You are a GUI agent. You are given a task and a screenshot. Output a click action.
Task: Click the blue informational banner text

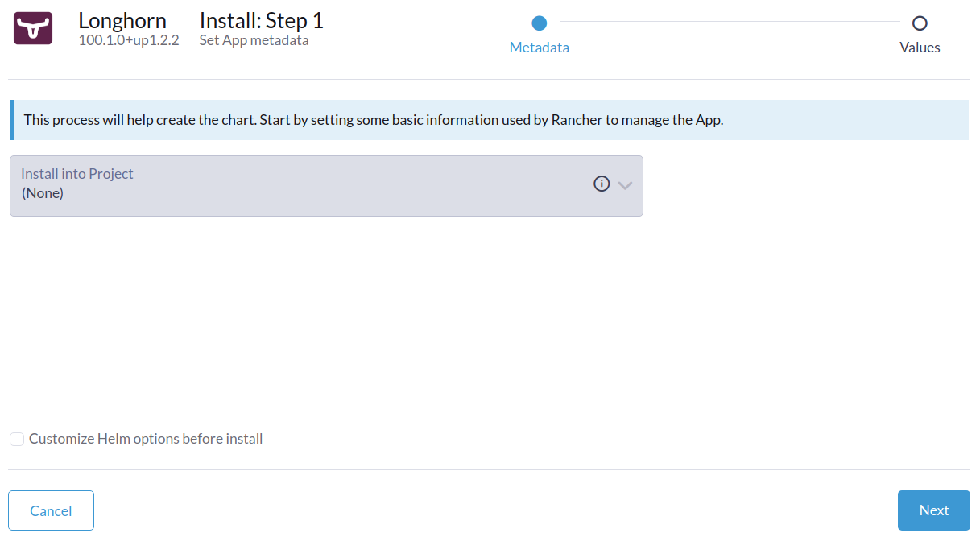[x=374, y=121]
